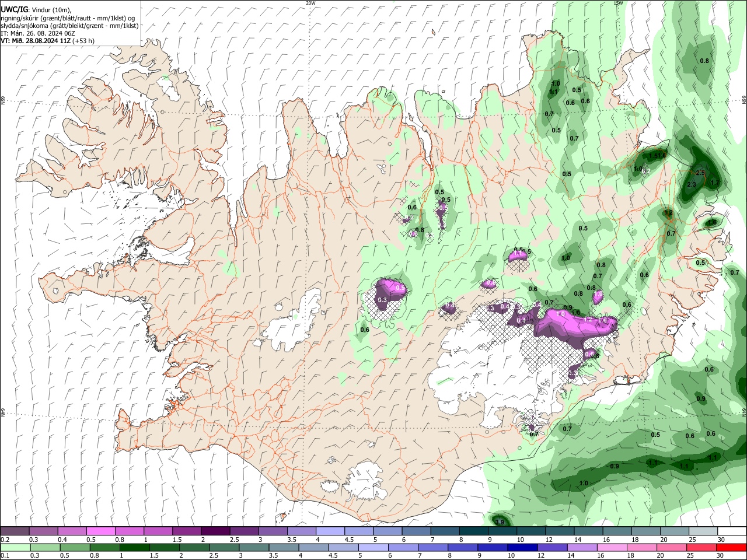747x560 pixels.
Task: Select the darkest green swatch between 1 and 1.5
Action: click(x=134, y=547)
